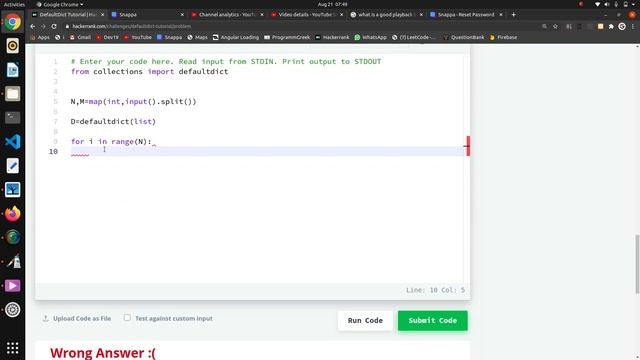Open the text editor pencil icon in dock
This screenshot has width=640, height=360.
13,166
